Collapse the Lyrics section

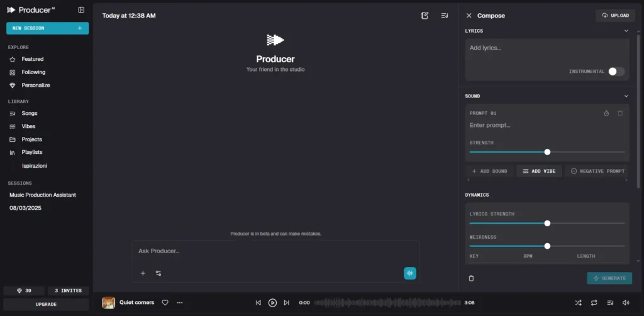[x=626, y=31]
